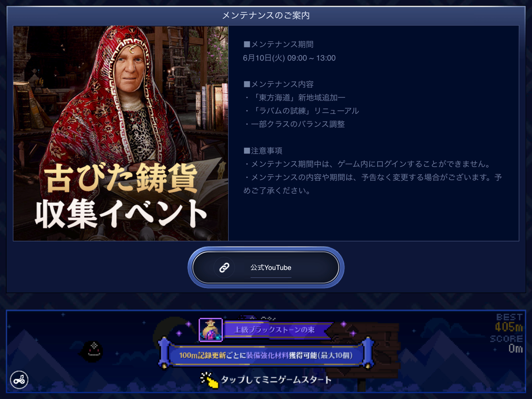
Task: Click the SCORE 0m counter
Action: [507, 344]
